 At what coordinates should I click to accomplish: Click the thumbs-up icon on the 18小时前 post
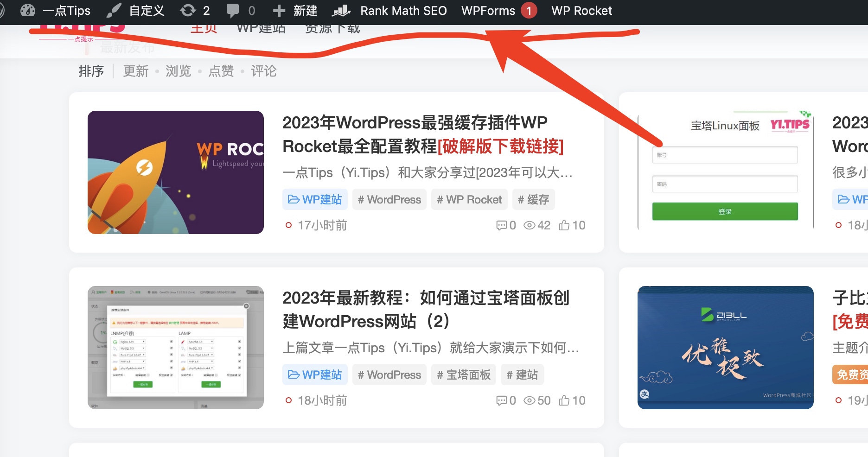pos(564,400)
